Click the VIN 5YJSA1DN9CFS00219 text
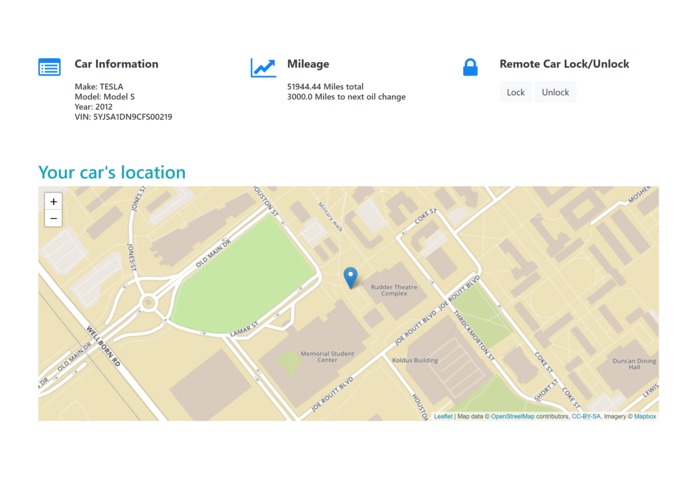Screen dimensions: 695x494 (123, 117)
